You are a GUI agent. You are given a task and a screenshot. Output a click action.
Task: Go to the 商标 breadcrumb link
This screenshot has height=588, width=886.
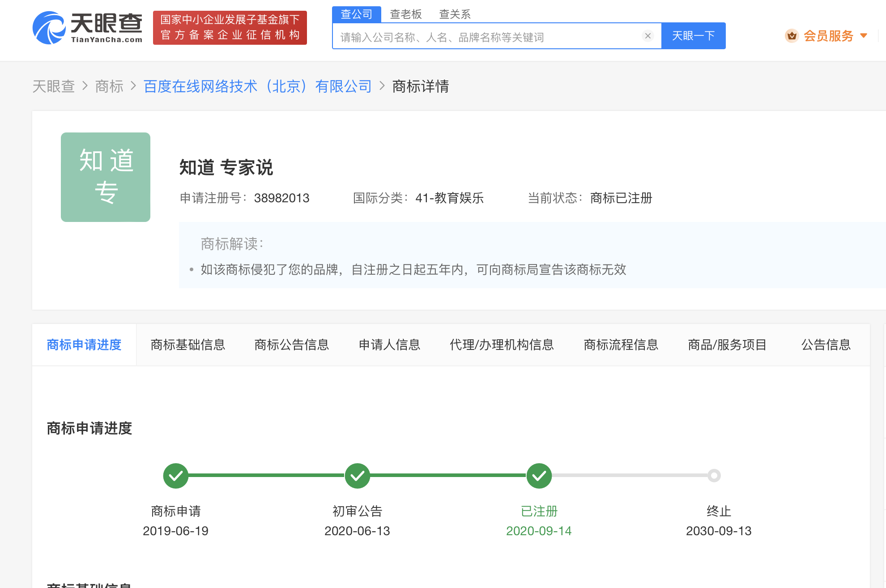(x=109, y=86)
